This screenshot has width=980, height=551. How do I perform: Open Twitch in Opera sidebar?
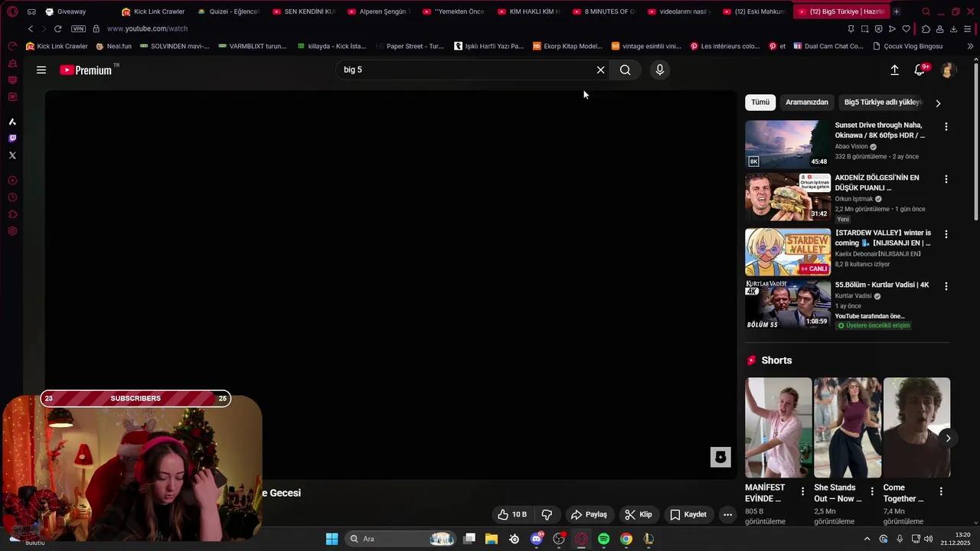coord(12,139)
